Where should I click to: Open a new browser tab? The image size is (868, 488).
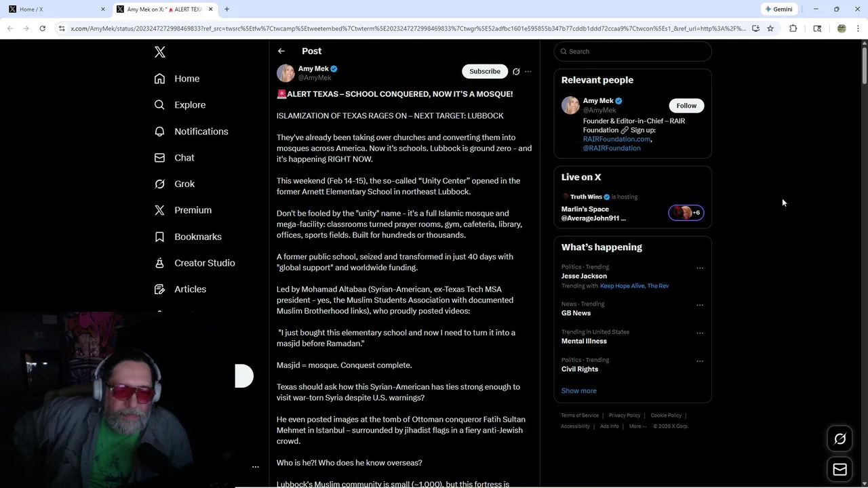pos(226,9)
